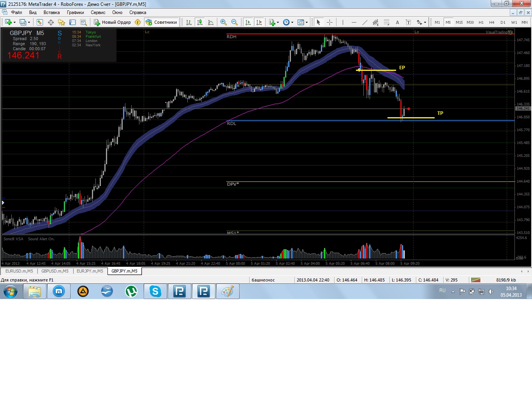Select the Text (A) tool
532x410 pixels.
397,22
